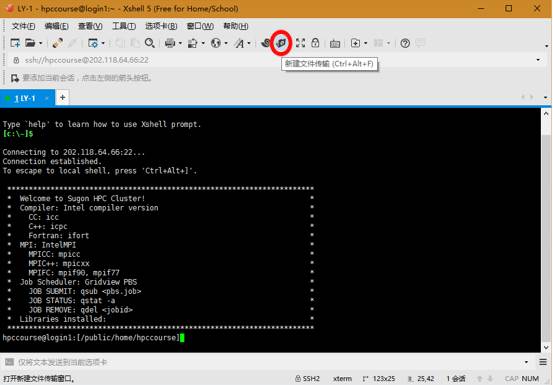Click the add current session arrow button
553x385 pixels.
pos(15,78)
